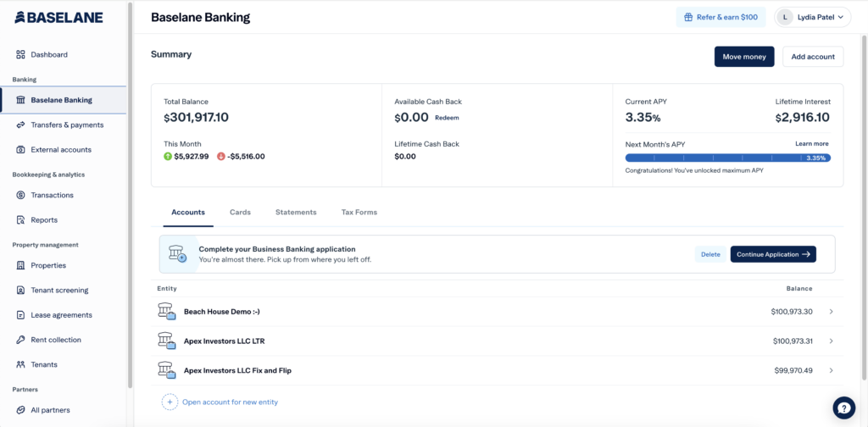Click the Apex Investors Fix and Flip icon
This screenshot has height=427, width=868.
[167, 370]
